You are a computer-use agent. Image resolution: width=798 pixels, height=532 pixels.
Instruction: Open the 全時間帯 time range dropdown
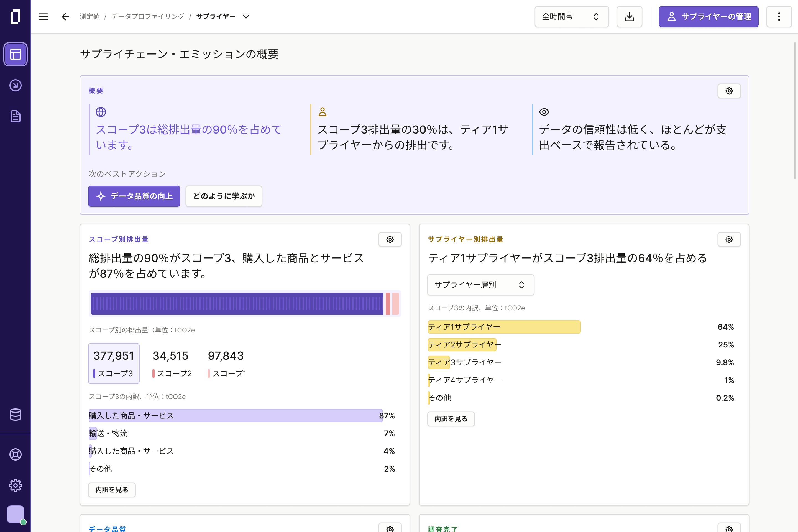pos(572,17)
